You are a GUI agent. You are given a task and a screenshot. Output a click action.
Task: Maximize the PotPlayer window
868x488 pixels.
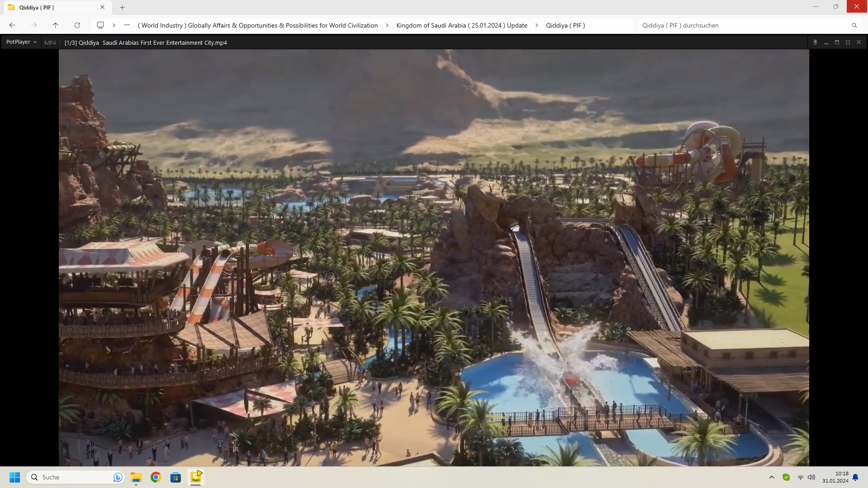pyautogui.click(x=837, y=42)
